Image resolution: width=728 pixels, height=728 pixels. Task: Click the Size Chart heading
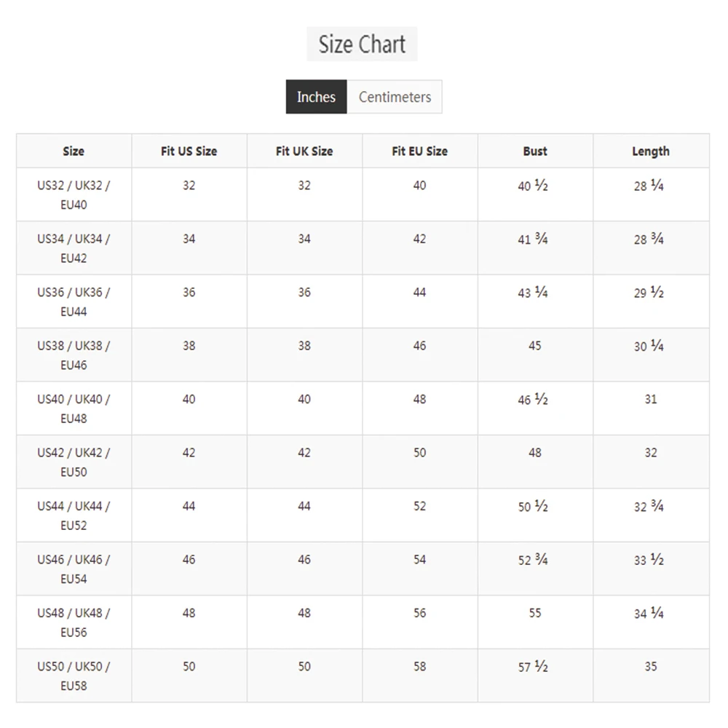click(362, 44)
